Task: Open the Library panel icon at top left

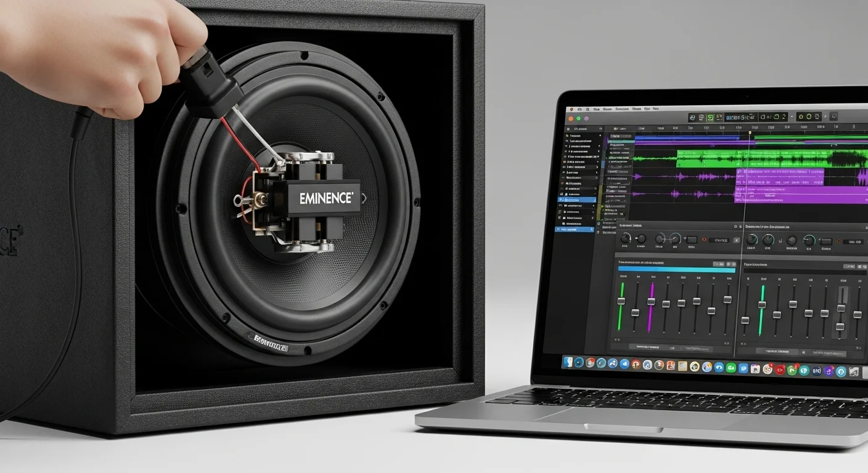Action: 568,129
